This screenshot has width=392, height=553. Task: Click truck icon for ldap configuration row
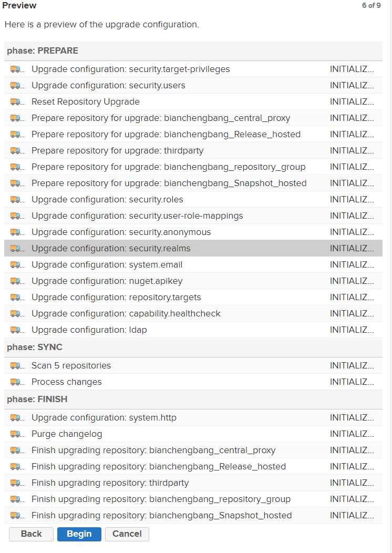click(16, 330)
